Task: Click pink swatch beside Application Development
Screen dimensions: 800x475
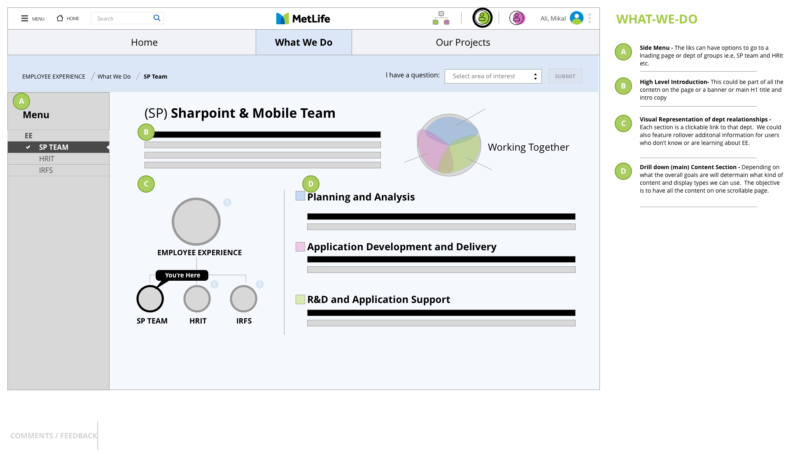Action: [300, 247]
